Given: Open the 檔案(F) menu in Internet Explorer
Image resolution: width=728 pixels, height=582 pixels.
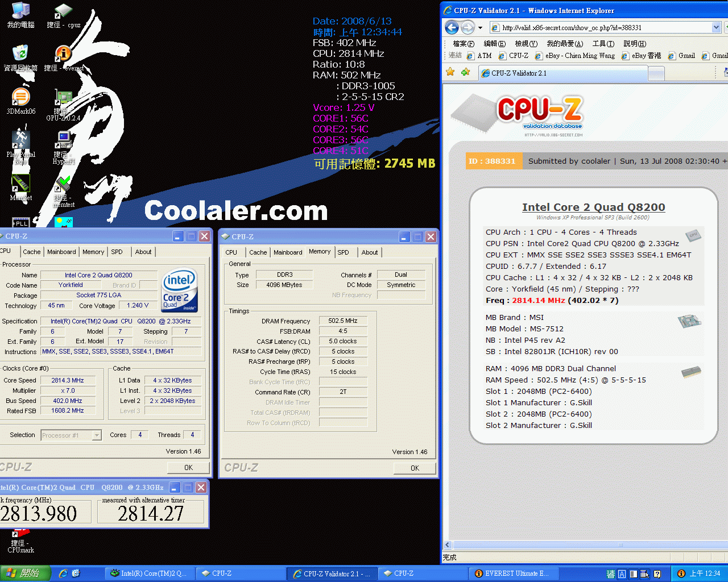Looking at the screenshot, I should click(x=464, y=44).
